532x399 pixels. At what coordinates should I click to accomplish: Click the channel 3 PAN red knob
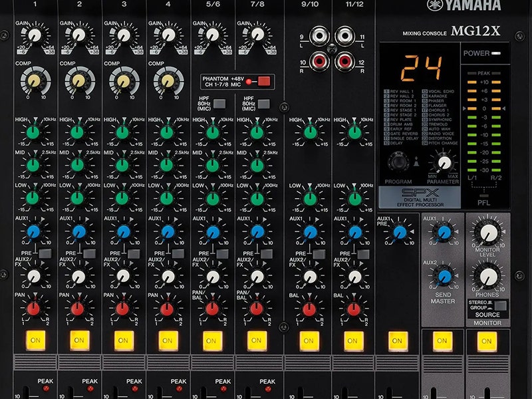pos(122,309)
